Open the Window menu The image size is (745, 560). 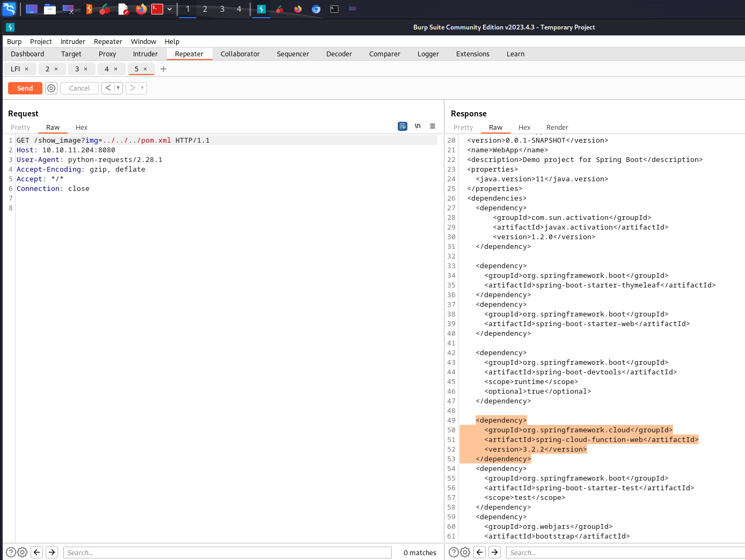[x=143, y=42]
